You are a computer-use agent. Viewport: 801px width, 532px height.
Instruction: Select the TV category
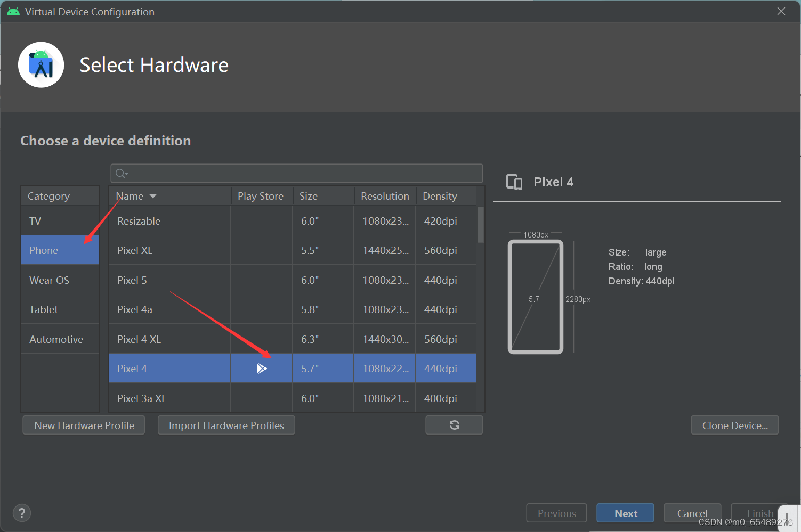pos(60,221)
